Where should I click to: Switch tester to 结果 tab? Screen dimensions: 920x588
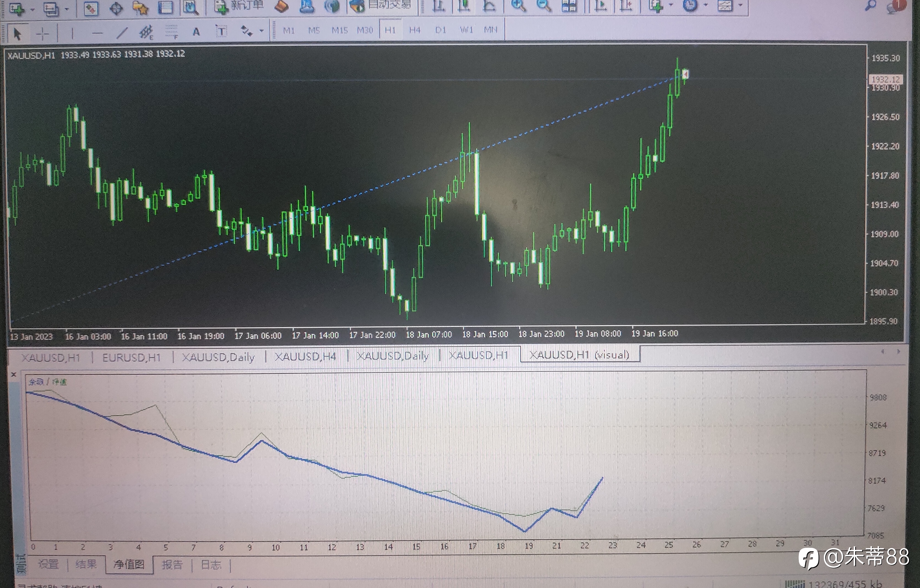click(x=86, y=564)
